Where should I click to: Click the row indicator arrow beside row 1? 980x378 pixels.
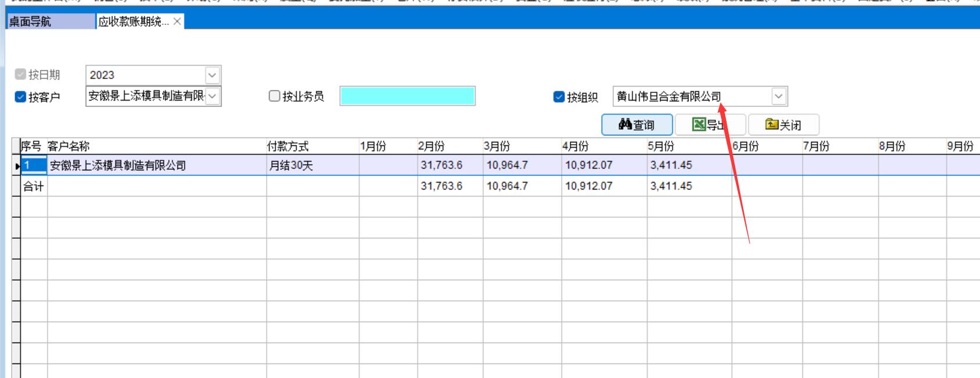(x=17, y=166)
